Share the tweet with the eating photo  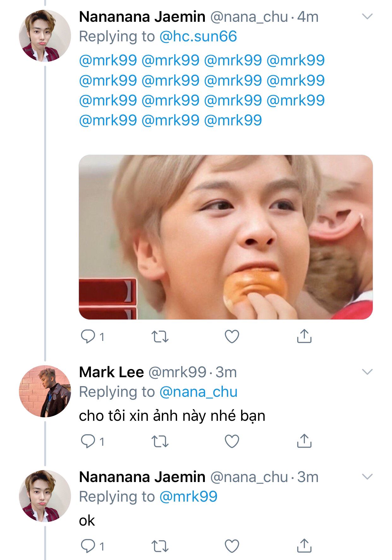pyautogui.click(x=304, y=336)
